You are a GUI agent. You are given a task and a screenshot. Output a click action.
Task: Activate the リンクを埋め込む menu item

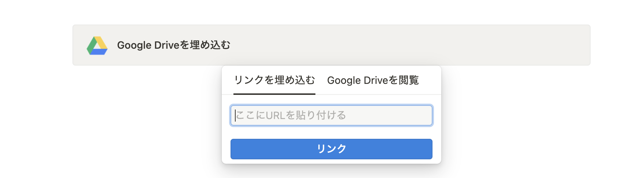274,80
